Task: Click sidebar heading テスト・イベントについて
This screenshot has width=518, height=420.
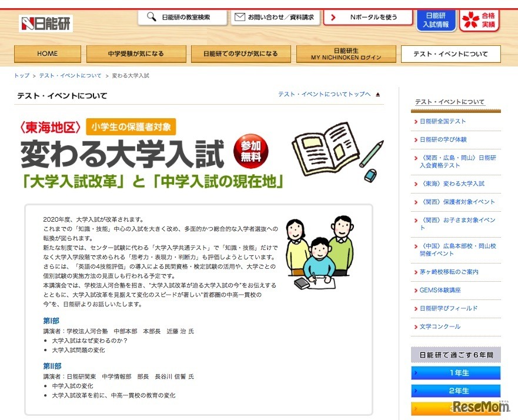Action: point(450,102)
